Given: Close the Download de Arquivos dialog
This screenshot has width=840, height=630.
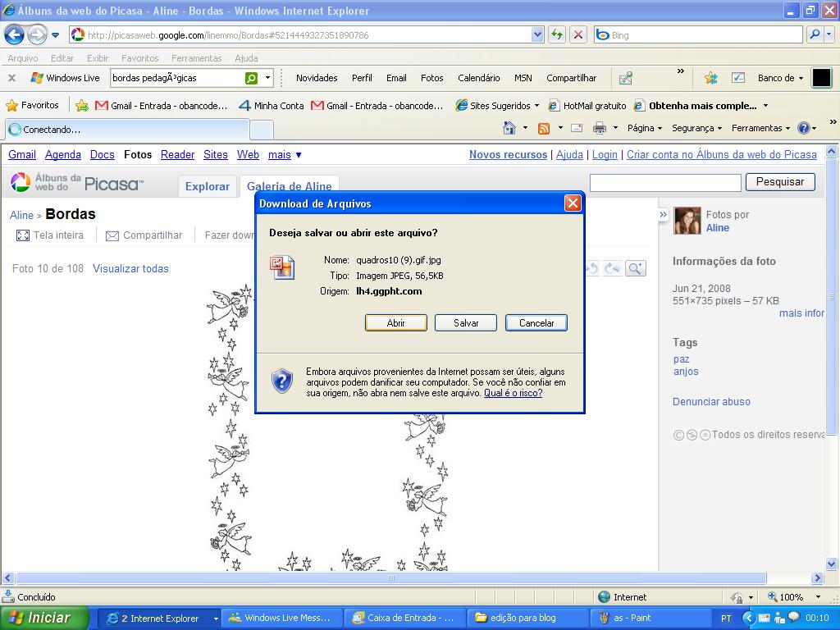Looking at the screenshot, I should (573, 203).
